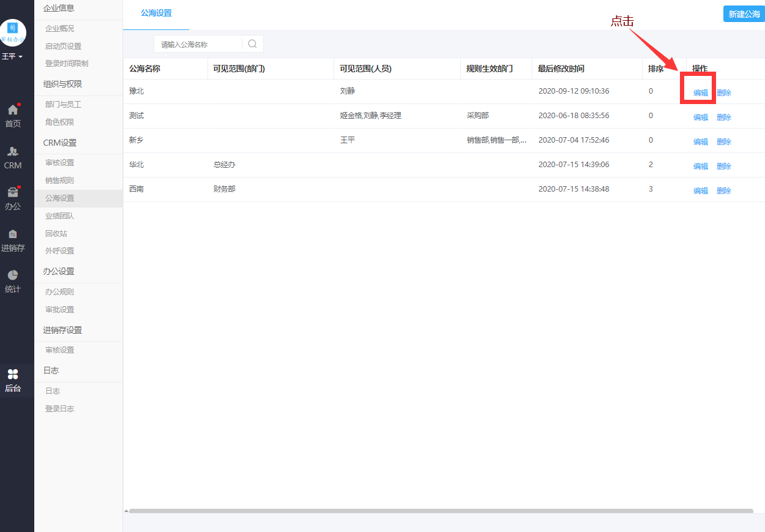Expand the 王平 user dropdown
The height and width of the screenshot is (532, 765).
[12, 56]
